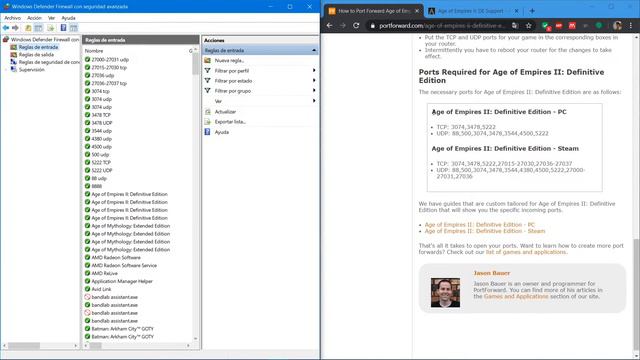Open the Chrome three-dot menu
Image resolution: width=640 pixels, height=360 pixels.
pyautogui.click(x=631, y=25)
